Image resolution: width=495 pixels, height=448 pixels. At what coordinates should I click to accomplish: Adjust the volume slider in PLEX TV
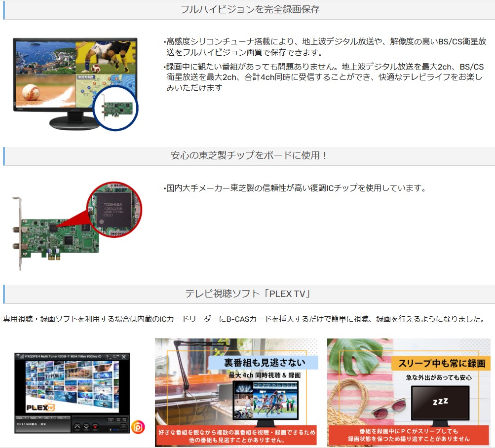115,429
